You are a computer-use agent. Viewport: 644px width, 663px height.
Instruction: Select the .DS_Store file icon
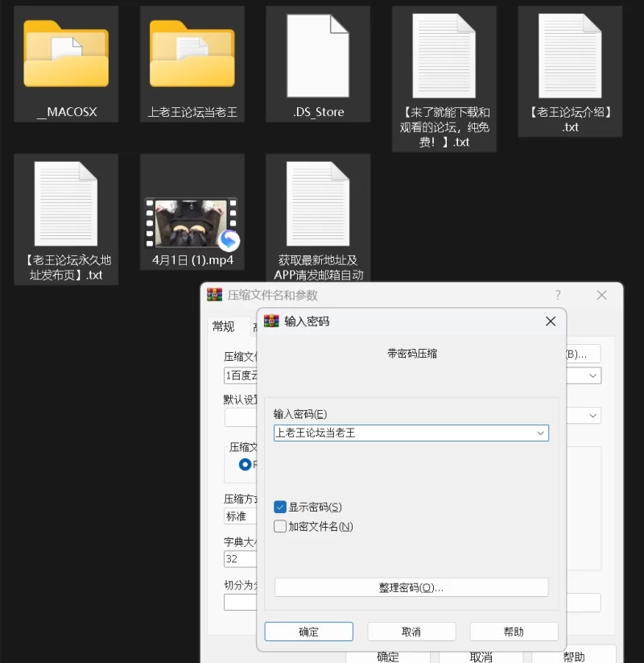pyautogui.click(x=318, y=55)
